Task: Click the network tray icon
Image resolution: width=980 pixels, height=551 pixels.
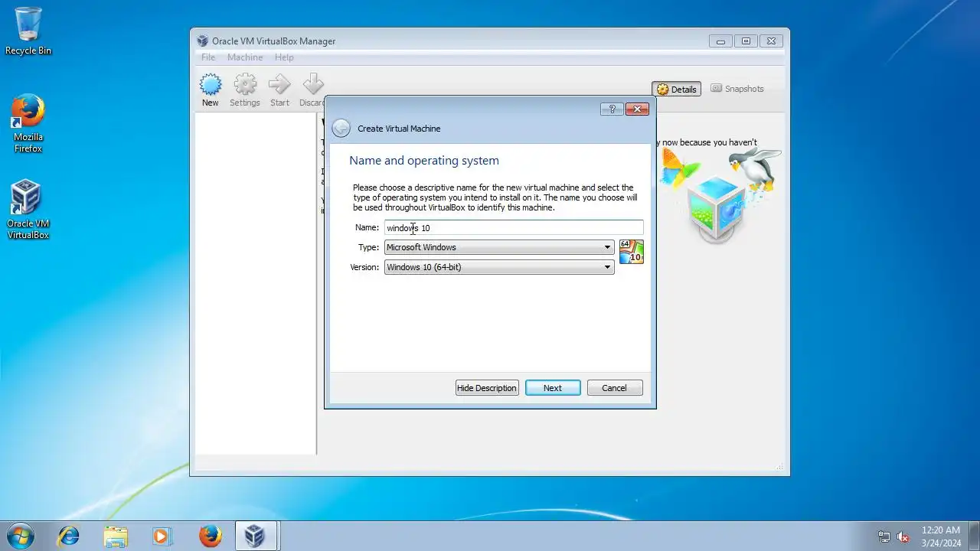Action: click(x=884, y=536)
